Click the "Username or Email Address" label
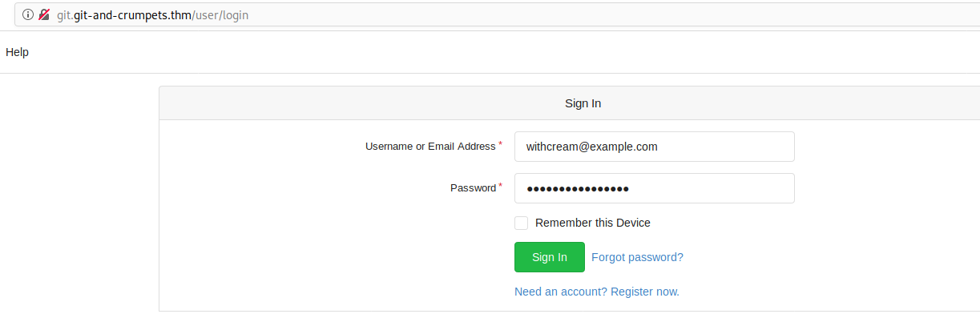The width and height of the screenshot is (980, 322). click(x=430, y=147)
